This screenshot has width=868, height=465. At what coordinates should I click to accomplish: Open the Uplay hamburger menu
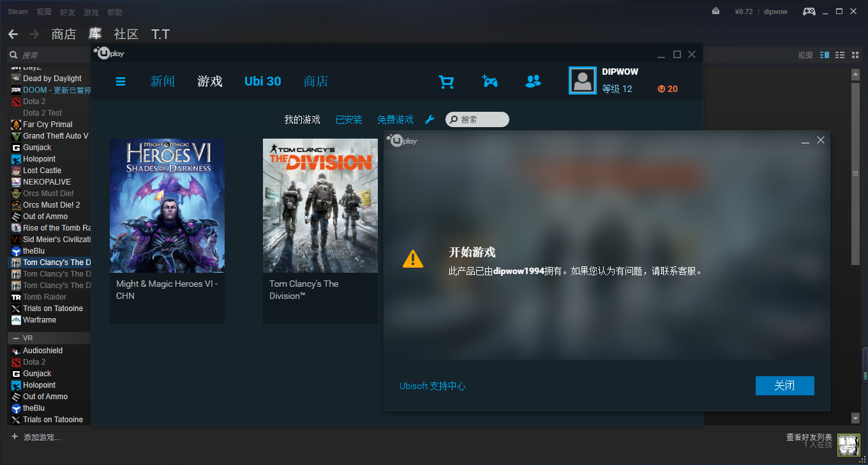coord(121,81)
